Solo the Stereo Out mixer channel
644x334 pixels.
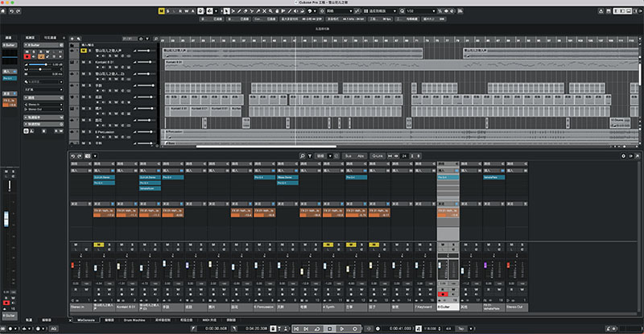(x=522, y=245)
